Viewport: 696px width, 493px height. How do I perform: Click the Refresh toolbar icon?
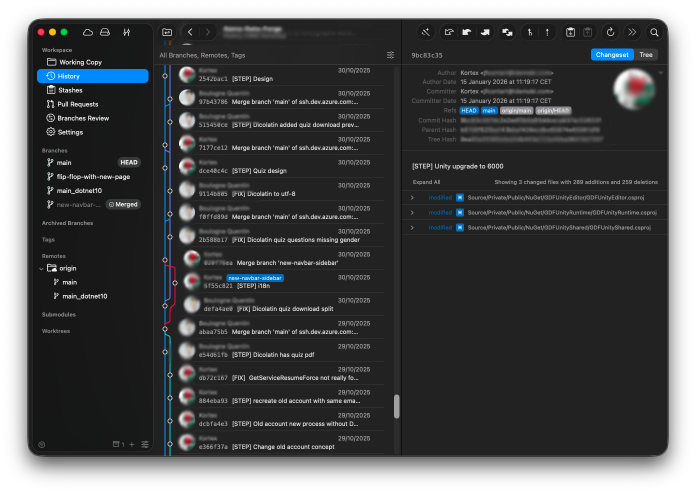pos(610,32)
